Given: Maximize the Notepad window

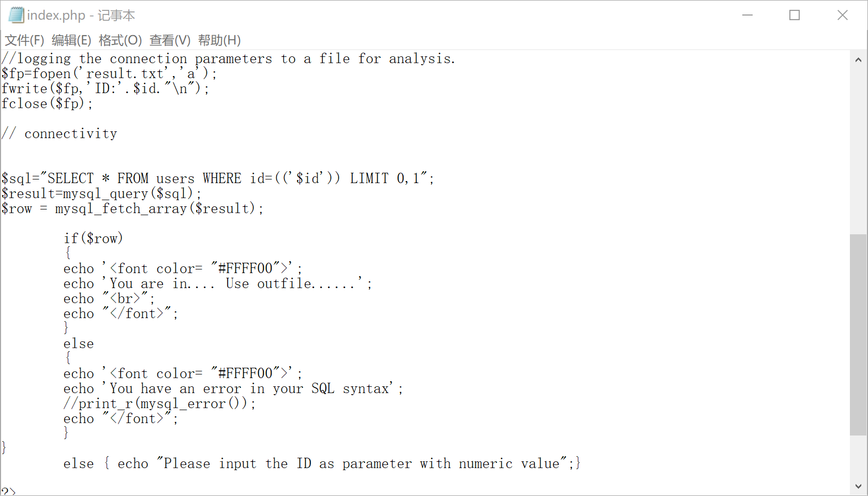Looking at the screenshot, I should pos(795,15).
